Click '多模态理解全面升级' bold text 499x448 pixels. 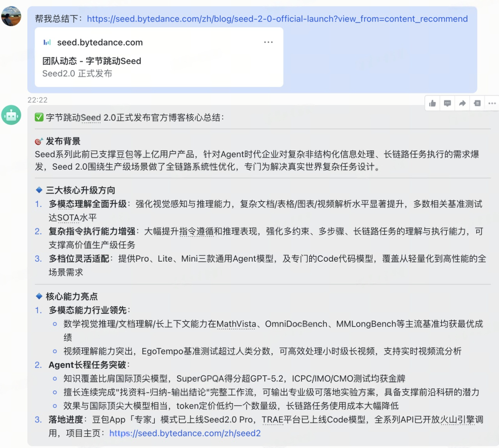click(87, 204)
